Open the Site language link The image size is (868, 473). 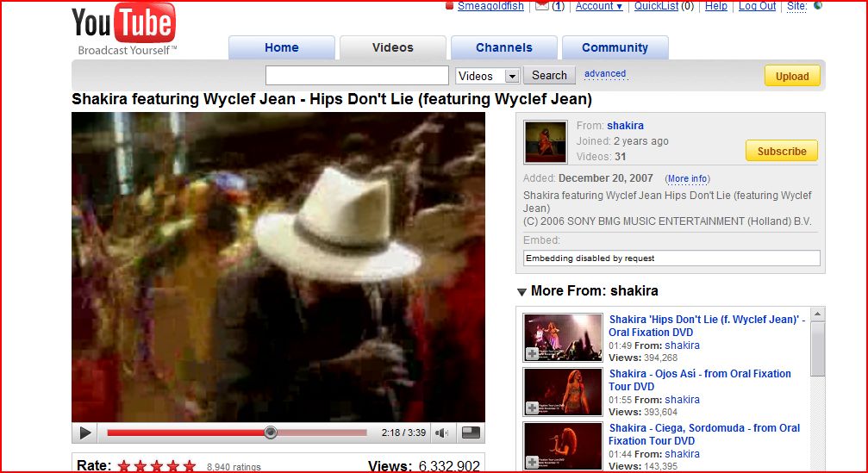click(797, 6)
